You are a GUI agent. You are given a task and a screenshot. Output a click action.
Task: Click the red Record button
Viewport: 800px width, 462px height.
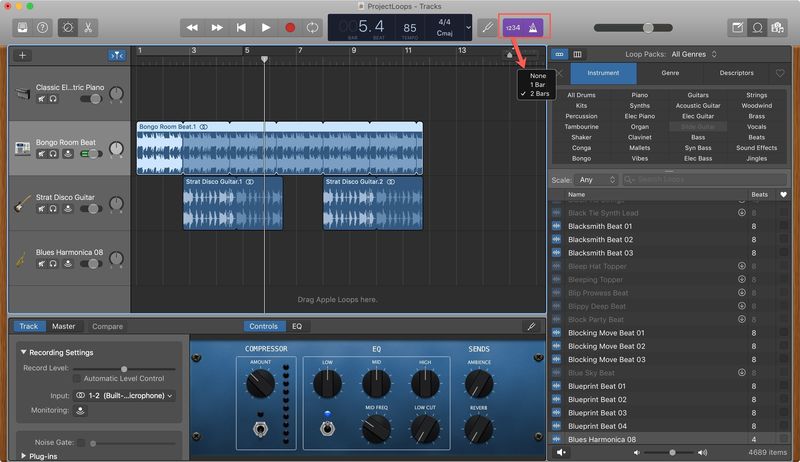[x=290, y=28]
